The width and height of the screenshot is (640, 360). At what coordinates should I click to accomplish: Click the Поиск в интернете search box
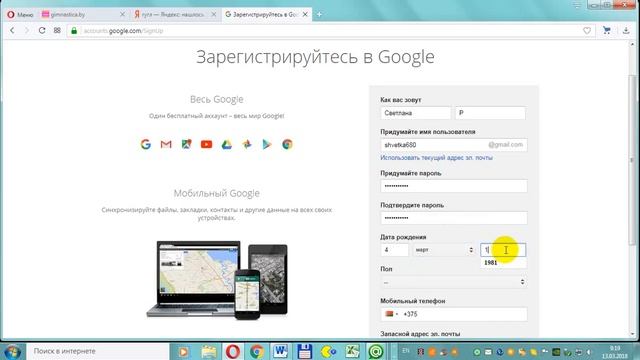(x=98, y=351)
